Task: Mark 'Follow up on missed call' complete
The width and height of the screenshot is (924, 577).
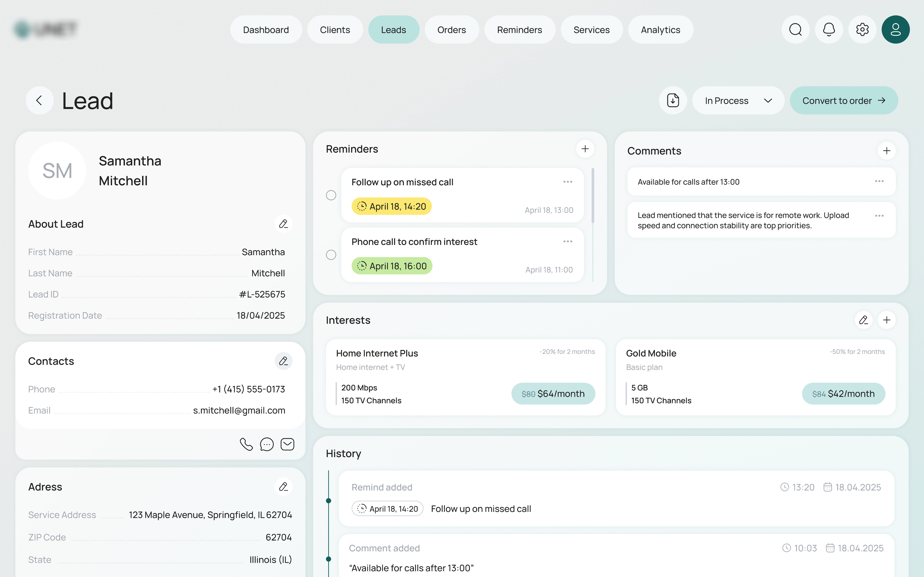Action: [x=331, y=195]
